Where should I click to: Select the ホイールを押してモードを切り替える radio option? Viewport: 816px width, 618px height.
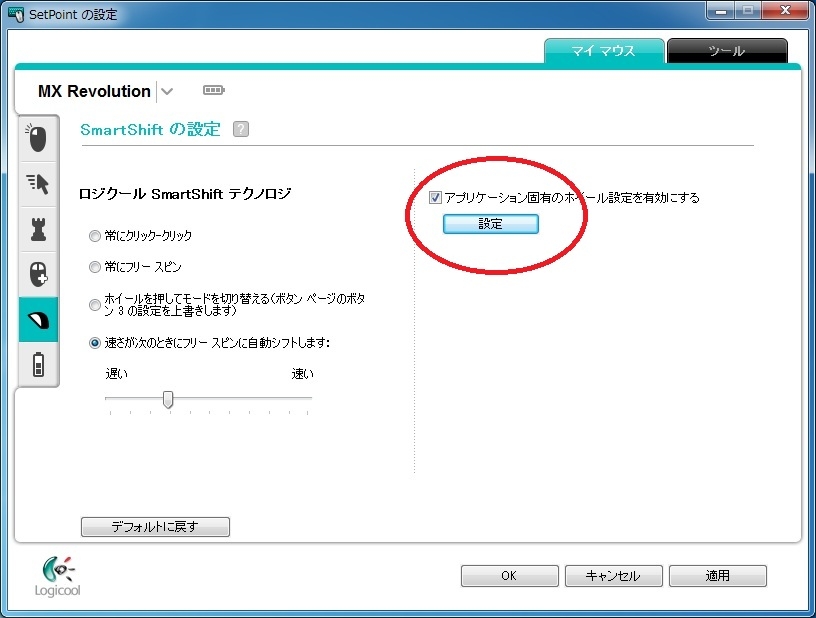coord(95,305)
